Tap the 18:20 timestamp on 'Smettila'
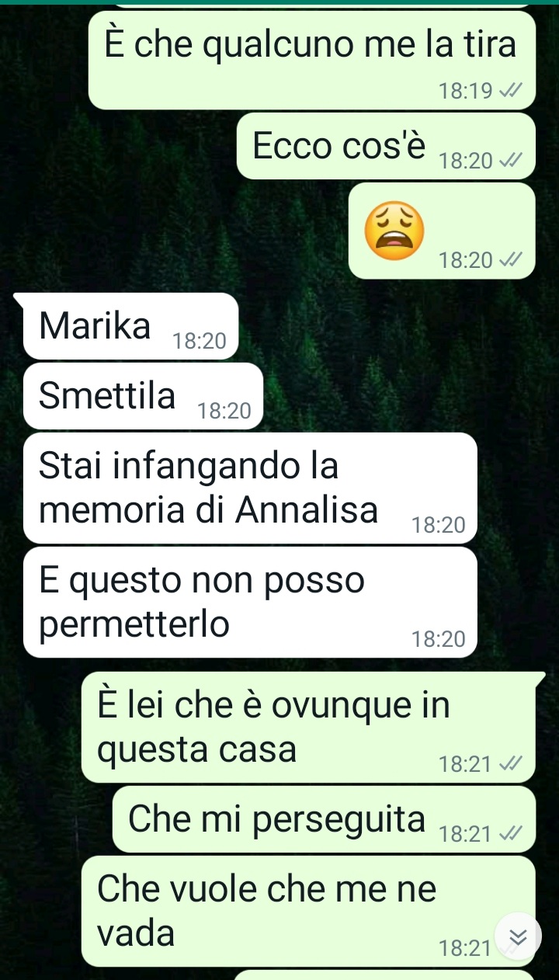 coord(224,412)
